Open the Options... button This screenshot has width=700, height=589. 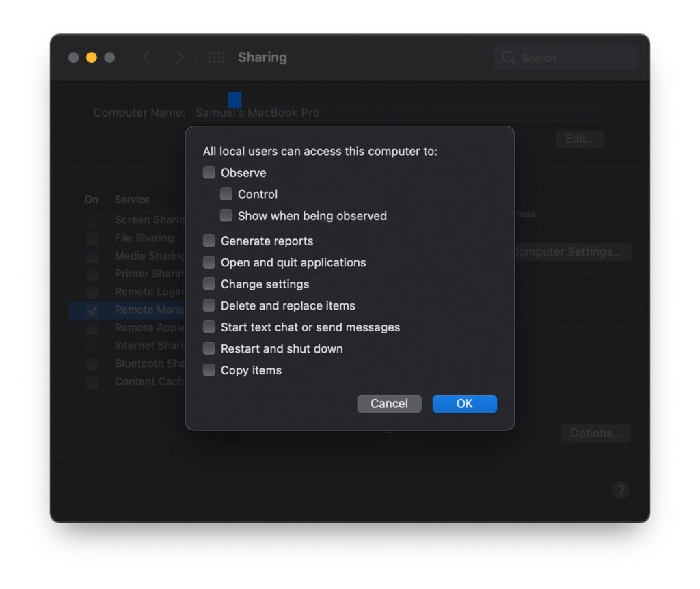(x=595, y=433)
